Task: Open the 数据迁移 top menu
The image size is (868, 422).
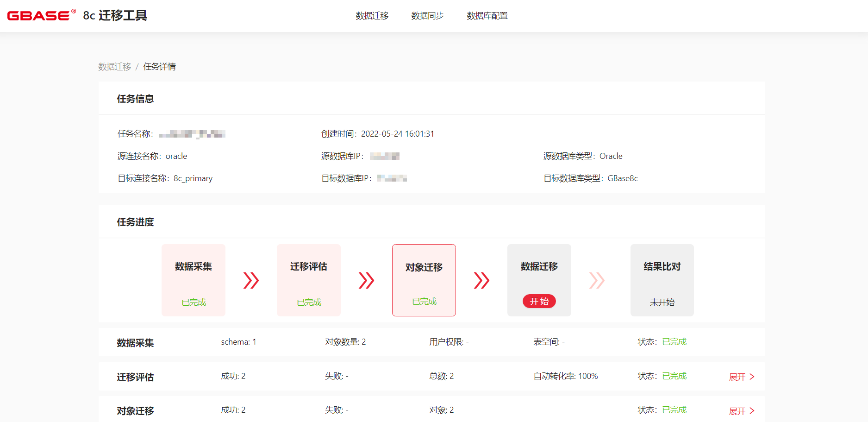Action: [372, 16]
